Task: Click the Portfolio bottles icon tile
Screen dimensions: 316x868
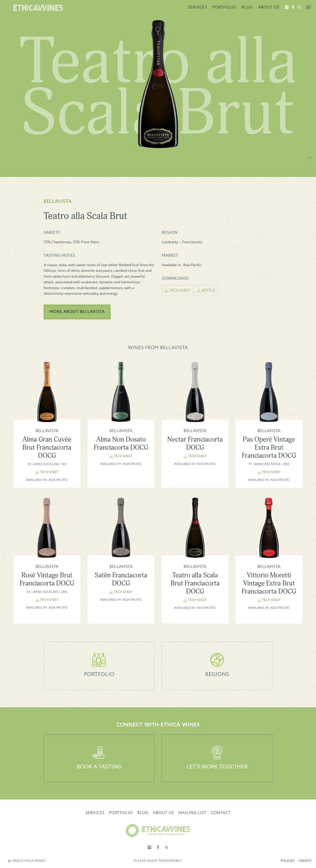Action: pyautogui.click(x=99, y=666)
